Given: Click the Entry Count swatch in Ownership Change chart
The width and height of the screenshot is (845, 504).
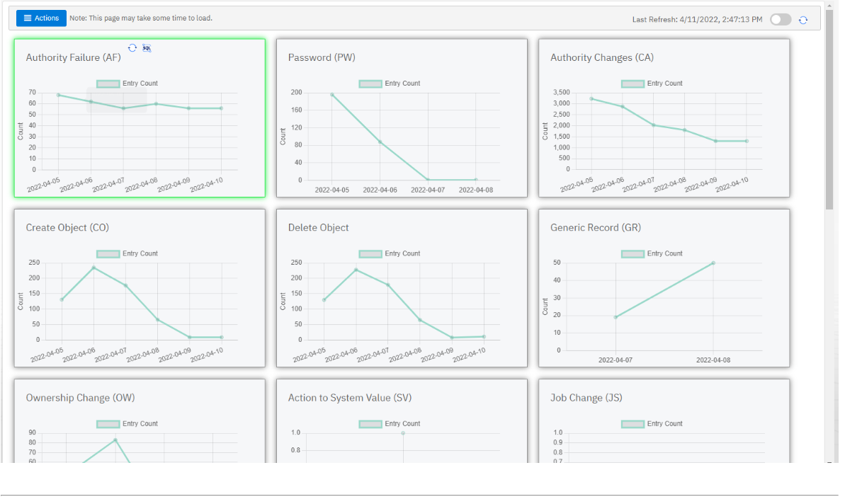Looking at the screenshot, I should [x=108, y=424].
